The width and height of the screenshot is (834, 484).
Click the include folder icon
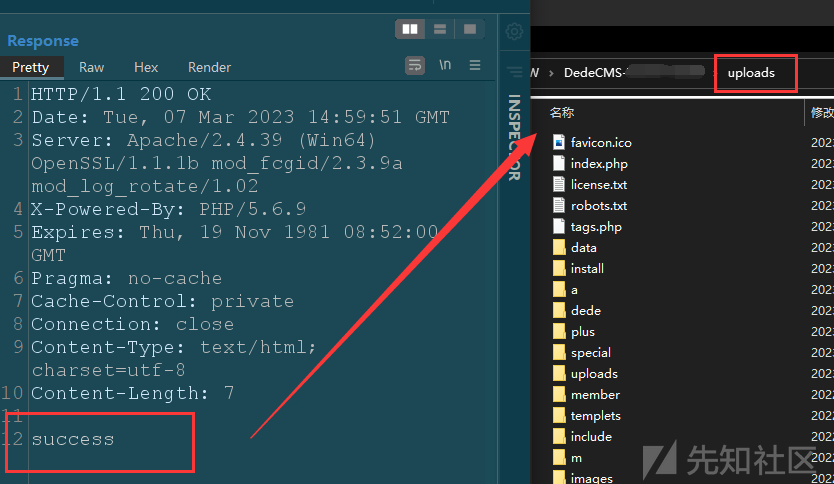[x=558, y=437]
